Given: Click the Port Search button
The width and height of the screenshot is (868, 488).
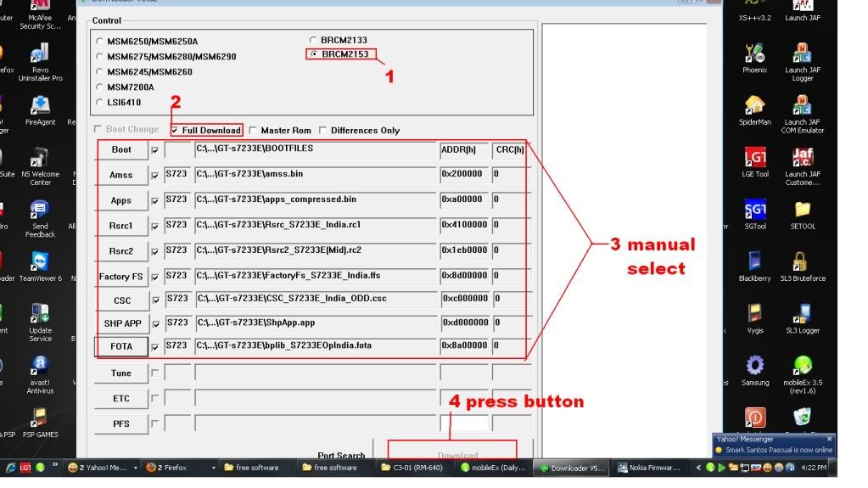Looking at the screenshot, I should (342, 451).
